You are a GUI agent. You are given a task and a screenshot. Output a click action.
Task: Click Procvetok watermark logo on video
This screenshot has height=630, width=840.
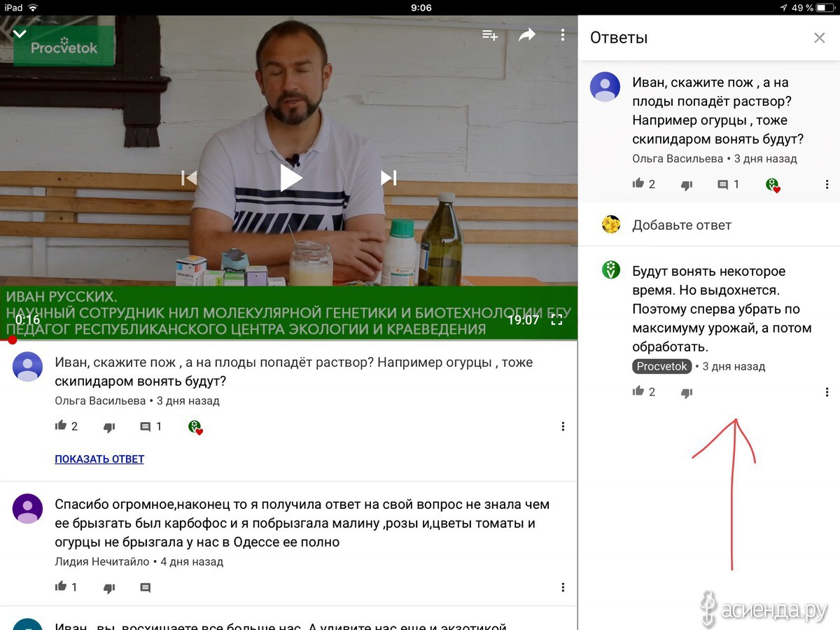point(64,46)
